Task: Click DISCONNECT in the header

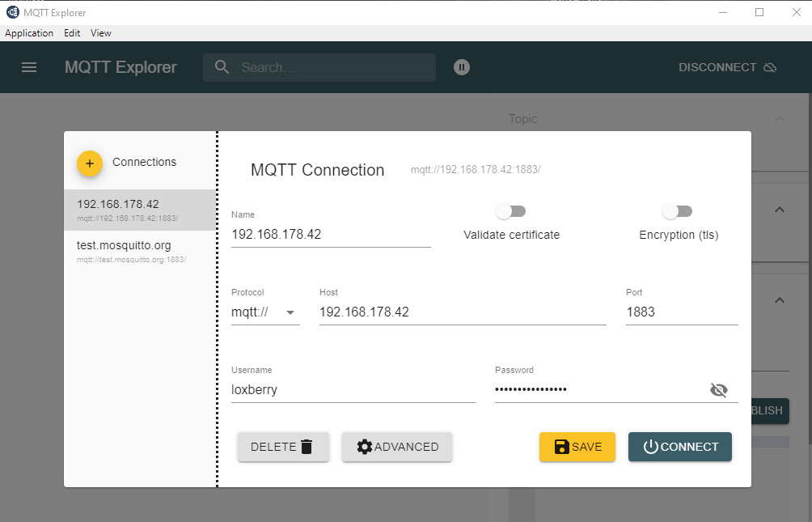Action: (727, 67)
